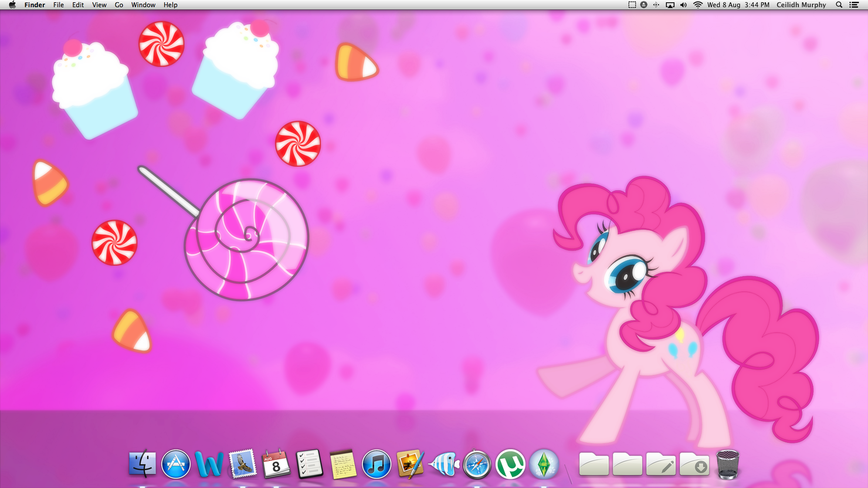868x488 pixels.
Task: Click the eject status icon in the menu bar
Action: pyautogui.click(x=644, y=5)
